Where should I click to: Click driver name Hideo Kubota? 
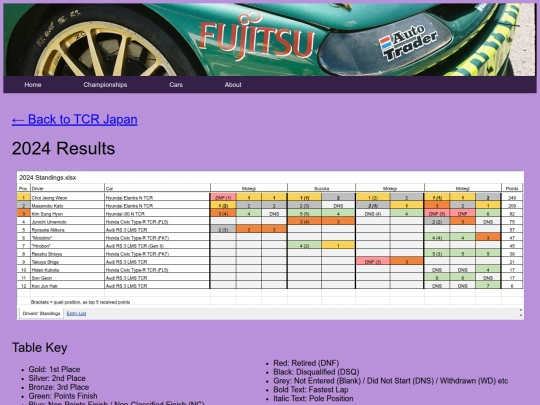[45, 270]
